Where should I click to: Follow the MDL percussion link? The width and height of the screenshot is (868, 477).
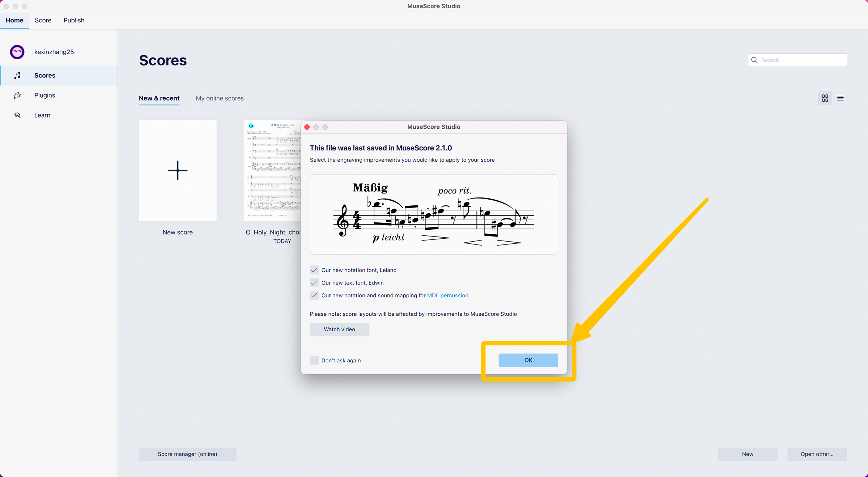[x=447, y=295]
